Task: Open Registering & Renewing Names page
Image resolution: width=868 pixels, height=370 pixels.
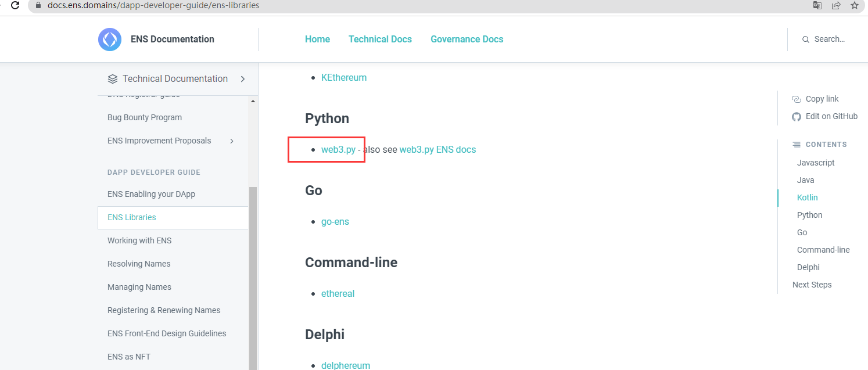Action: point(164,310)
